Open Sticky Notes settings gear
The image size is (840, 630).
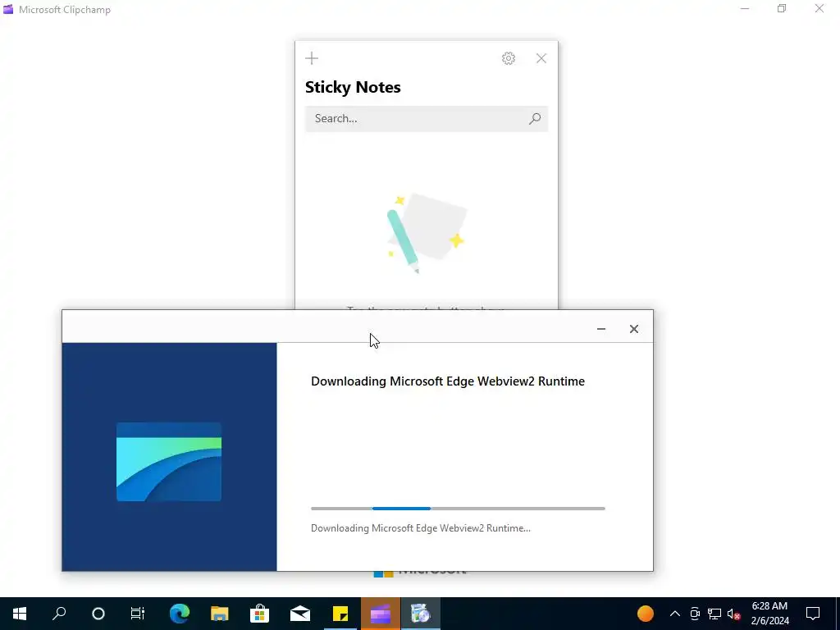coord(509,58)
